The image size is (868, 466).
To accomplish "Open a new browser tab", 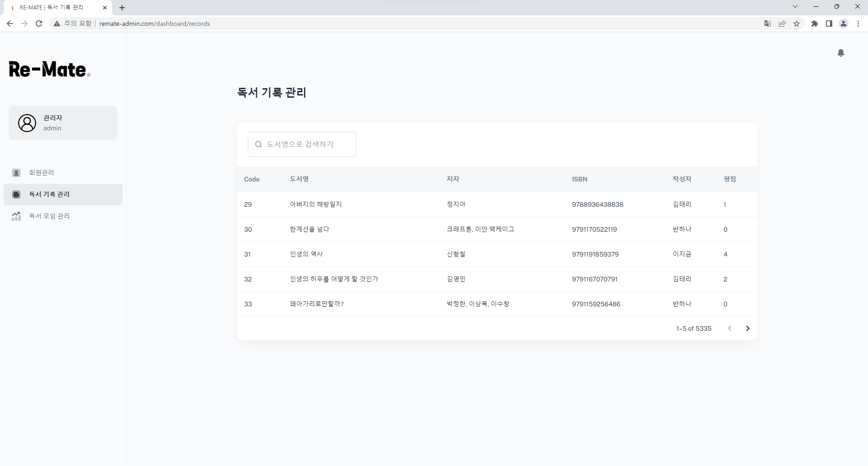I will pos(122,8).
